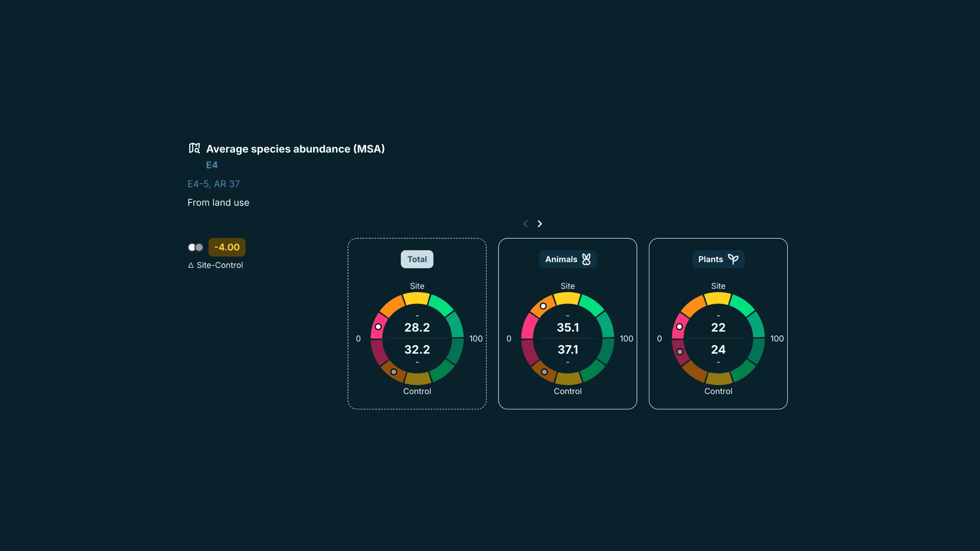
Task: Click the Site marker on the Total gauge
Action: 378,327
